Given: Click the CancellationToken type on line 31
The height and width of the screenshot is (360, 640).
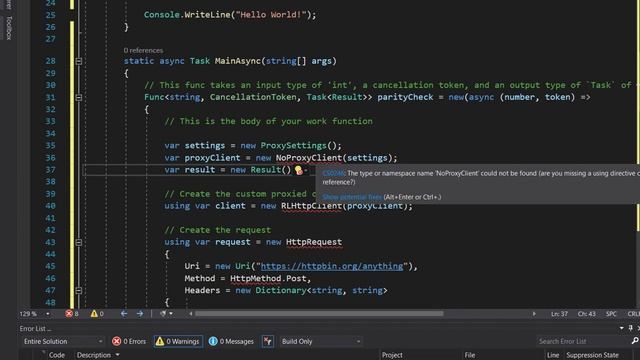Looking at the screenshot, I should pyautogui.click(x=253, y=97).
